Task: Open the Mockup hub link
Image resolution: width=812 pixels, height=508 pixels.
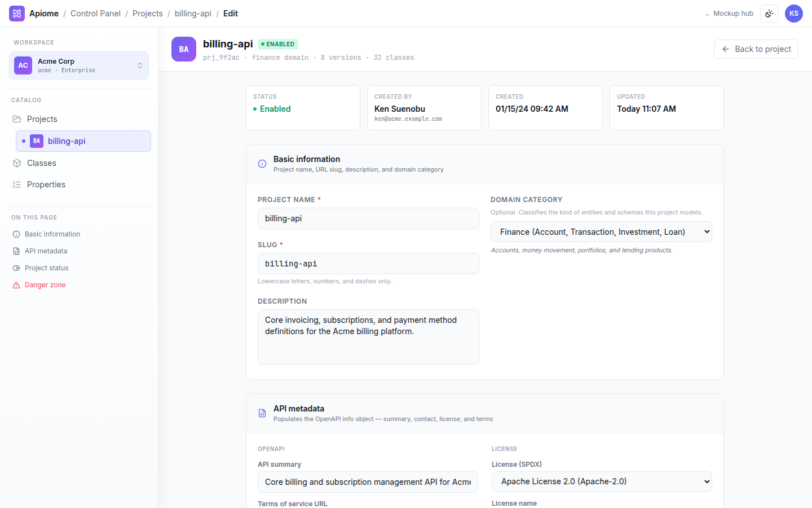Action: 729,14
